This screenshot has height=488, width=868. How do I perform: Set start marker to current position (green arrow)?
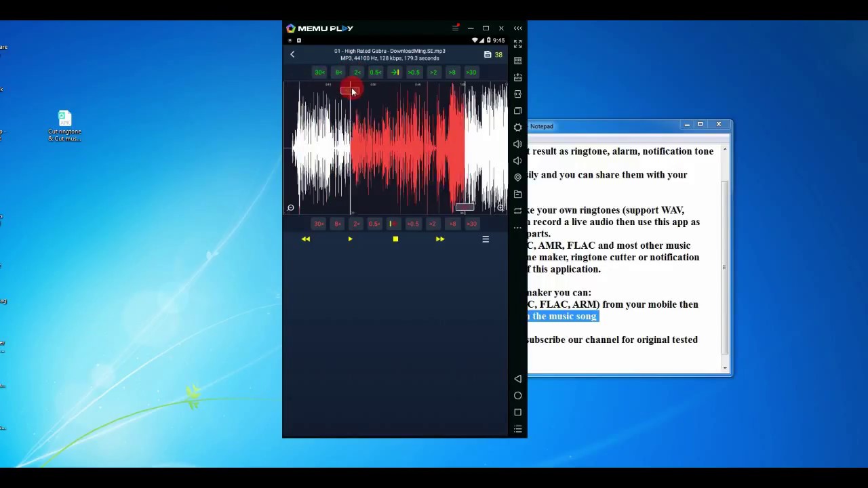pos(395,73)
